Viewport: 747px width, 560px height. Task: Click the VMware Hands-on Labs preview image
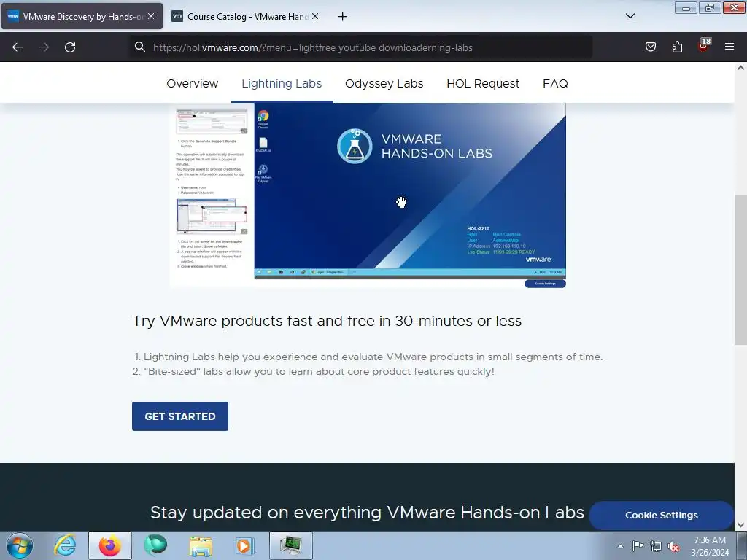(368, 194)
